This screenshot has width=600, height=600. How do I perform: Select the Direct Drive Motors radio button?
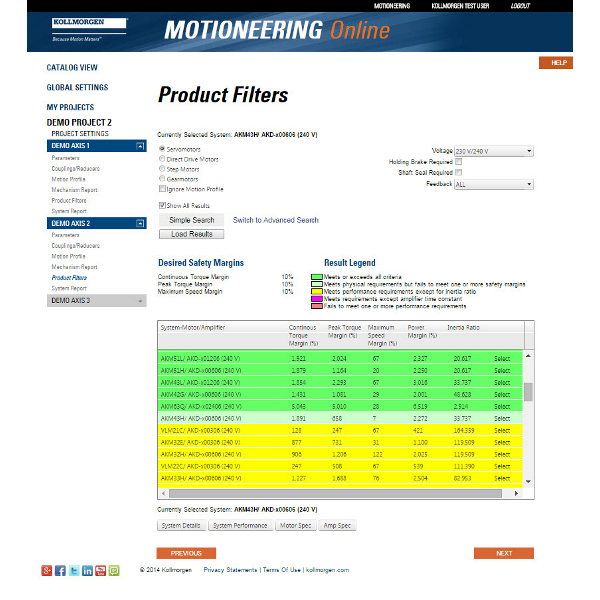pos(162,159)
